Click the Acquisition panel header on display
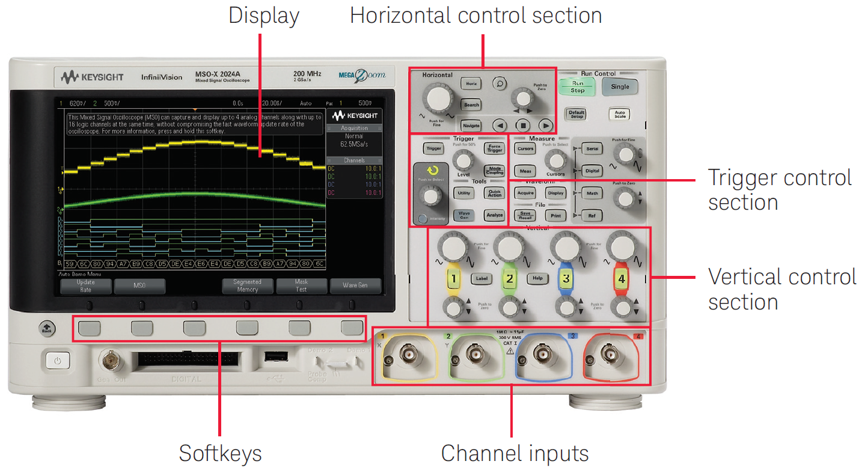This screenshot has width=868, height=470. pos(354,128)
